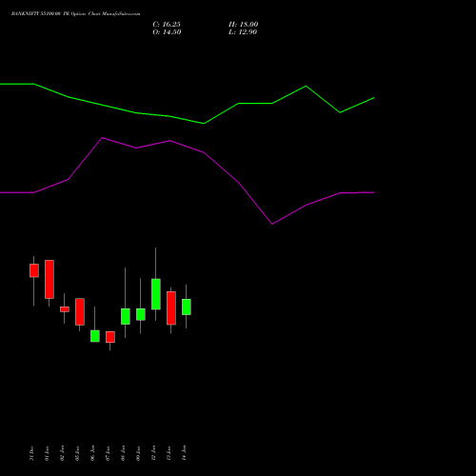Viewport: 476px width, 476px height.
Task: Click the green candlestick for 08 Jan
Action: click(126, 316)
